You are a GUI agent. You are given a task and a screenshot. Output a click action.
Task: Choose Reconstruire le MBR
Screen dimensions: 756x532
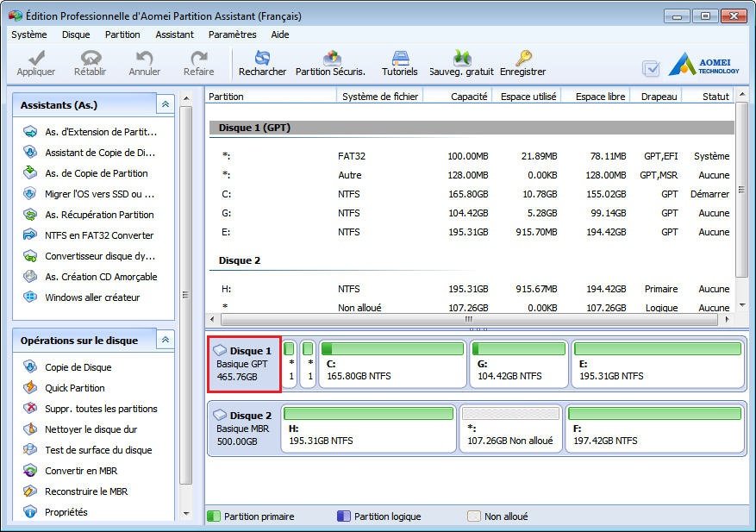tap(75, 491)
